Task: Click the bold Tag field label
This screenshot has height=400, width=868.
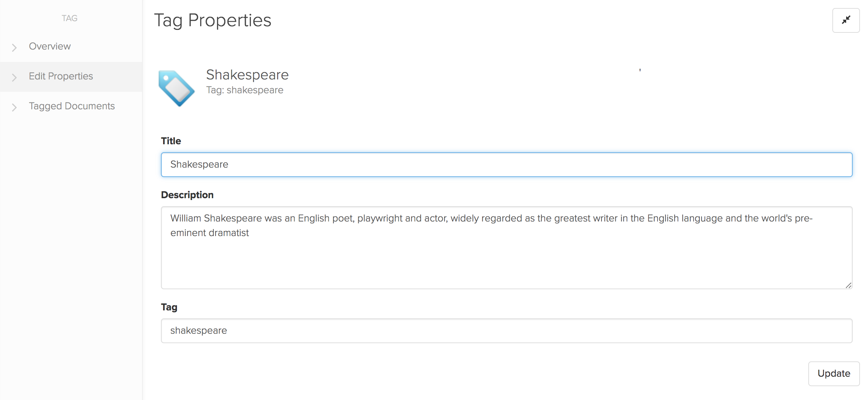Action: pyautogui.click(x=169, y=307)
